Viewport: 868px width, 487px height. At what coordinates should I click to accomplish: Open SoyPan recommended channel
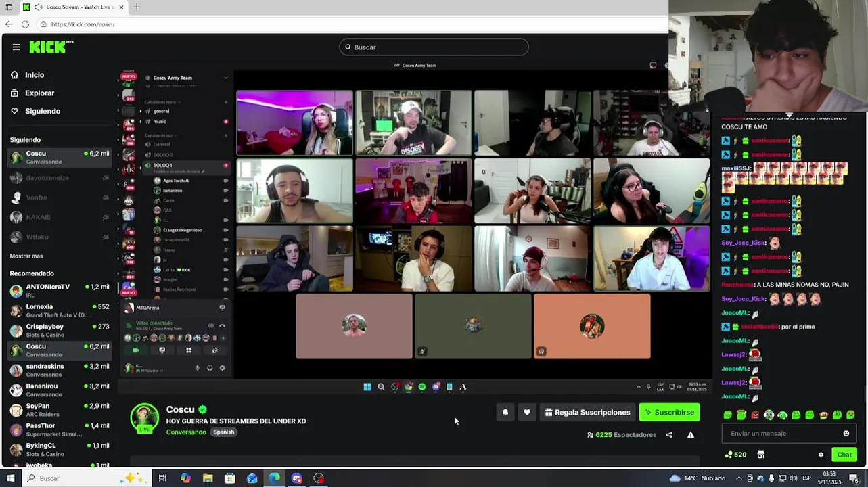60,410
